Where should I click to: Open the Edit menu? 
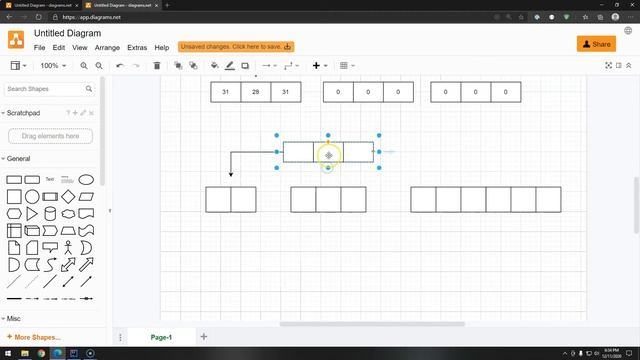coord(59,47)
